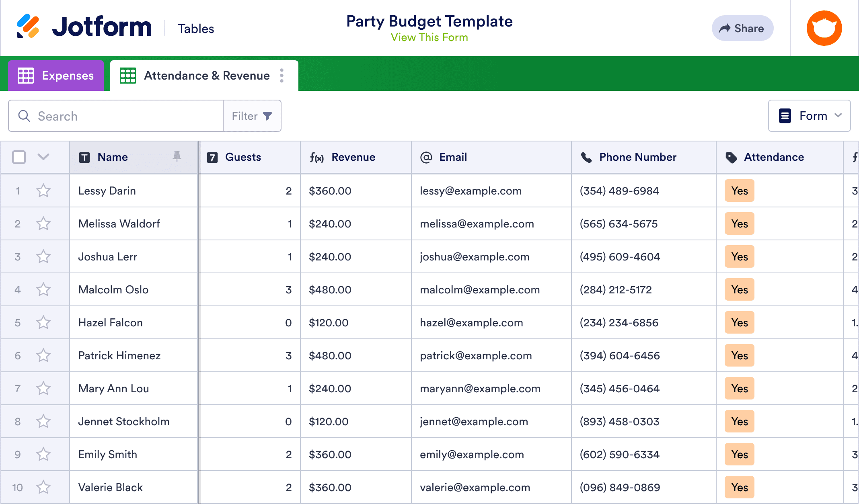Click the Yes tag for Hazel Falcon
The image size is (859, 504).
740,322
